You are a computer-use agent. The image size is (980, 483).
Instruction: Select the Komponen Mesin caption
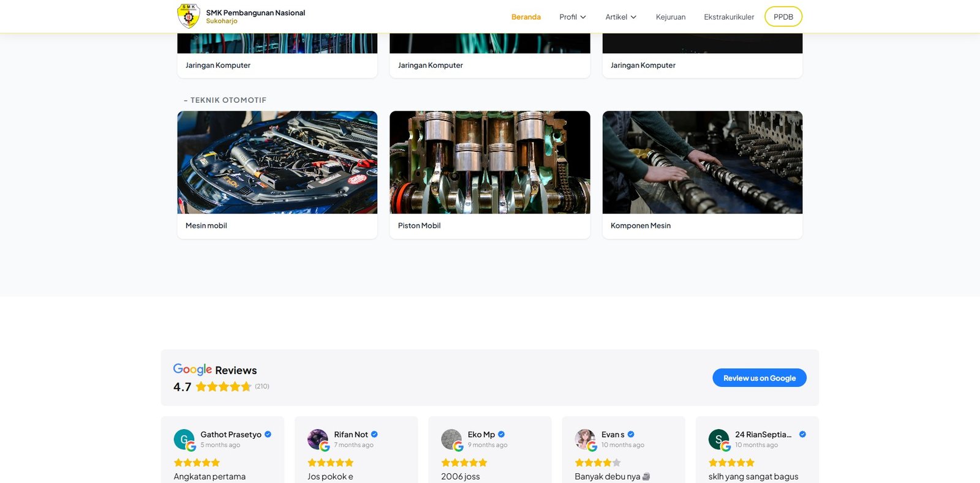tap(641, 225)
